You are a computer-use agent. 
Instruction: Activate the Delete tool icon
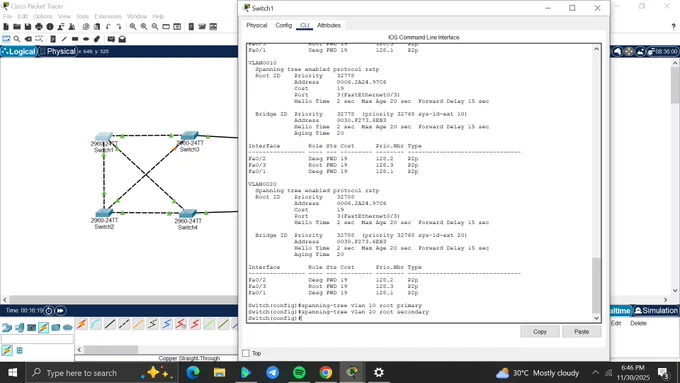(x=28, y=39)
